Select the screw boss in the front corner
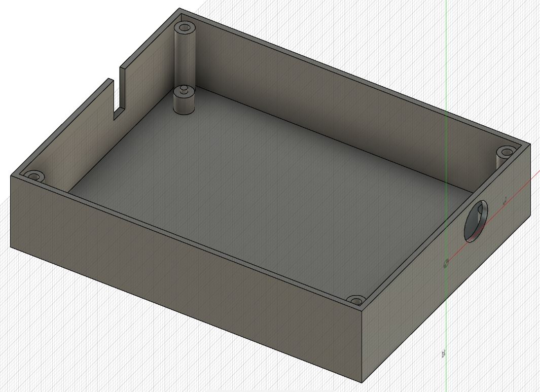This screenshot has width=540, height=392. pos(356,300)
